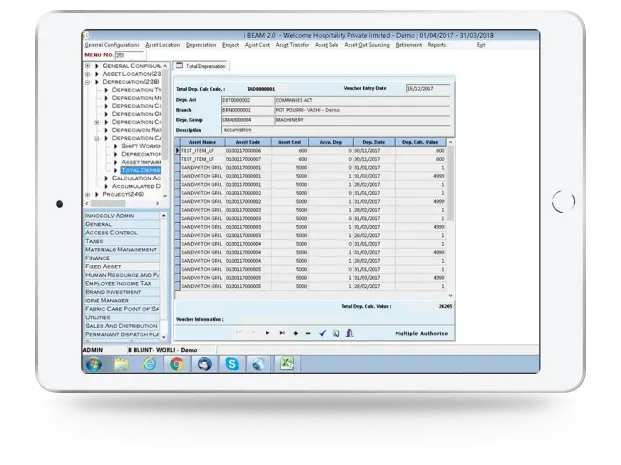Image resolution: width=621 pixels, height=465 pixels.
Task: Click the blue checkmark authorise icon
Action: tap(322, 334)
